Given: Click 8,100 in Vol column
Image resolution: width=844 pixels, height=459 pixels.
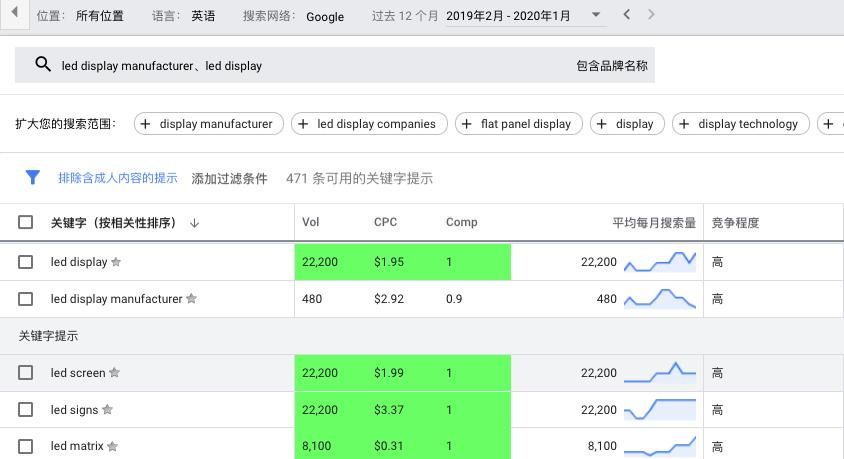Looking at the screenshot, I should pyautogui.click(x=316, y=446).
